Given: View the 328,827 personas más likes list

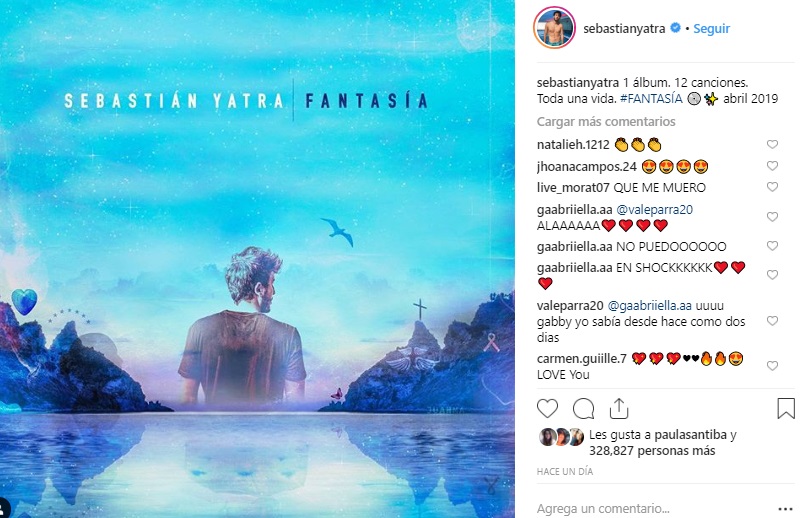Looking at the screenshot, I should click(x=652, y=451).
